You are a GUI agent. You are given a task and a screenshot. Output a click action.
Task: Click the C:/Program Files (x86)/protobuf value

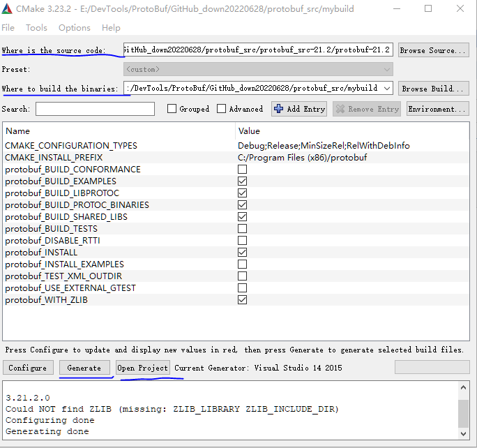(x=302, y=158)
